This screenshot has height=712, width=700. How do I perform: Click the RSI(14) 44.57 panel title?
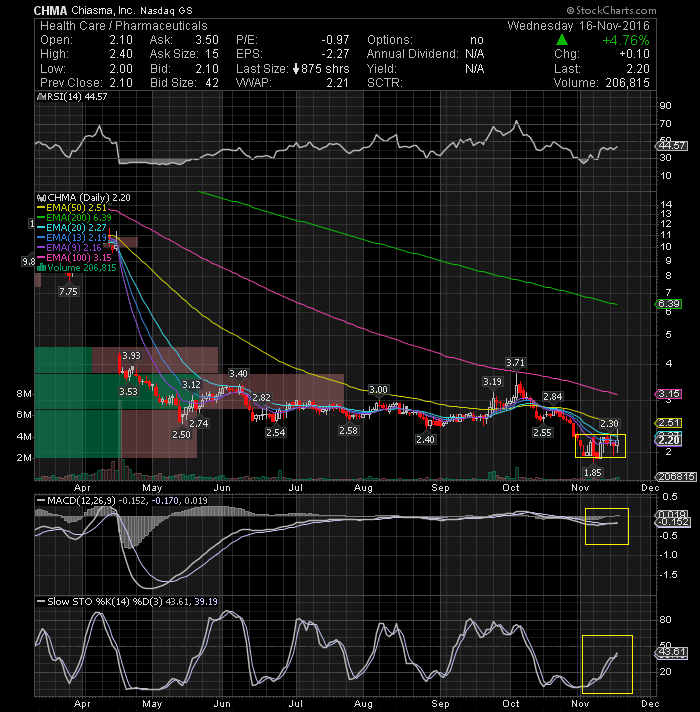click(x=73, y=97)
